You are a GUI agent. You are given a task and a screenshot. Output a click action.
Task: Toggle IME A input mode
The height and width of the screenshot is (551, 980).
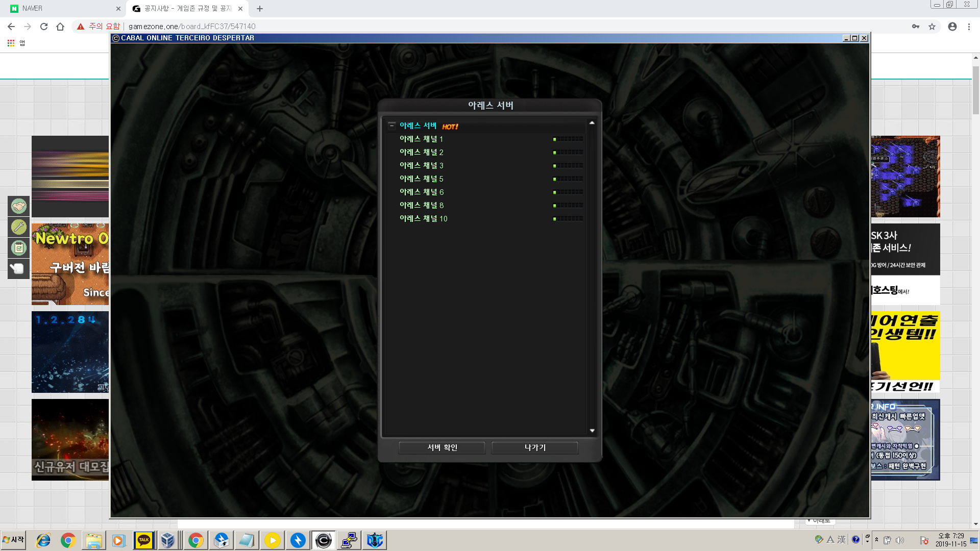point(830,540)
